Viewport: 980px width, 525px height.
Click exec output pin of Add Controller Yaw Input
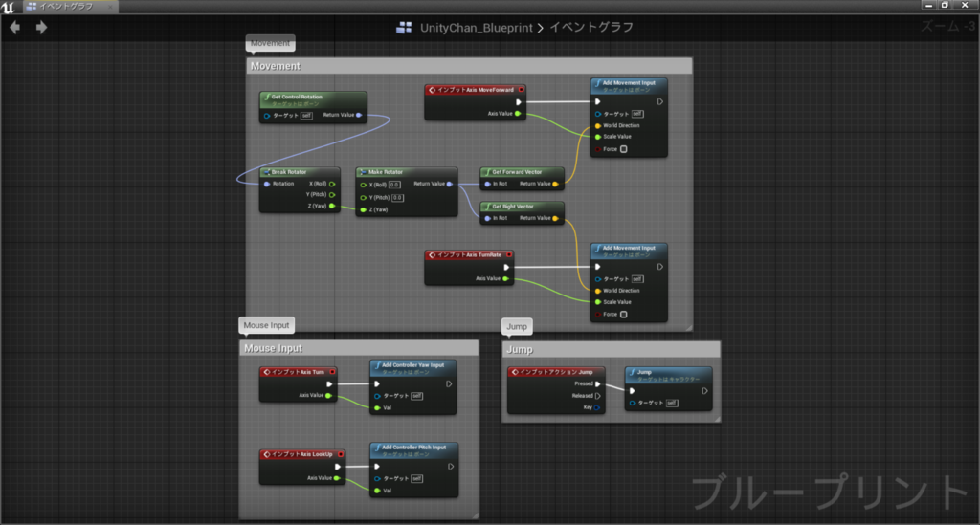[449, 383]
